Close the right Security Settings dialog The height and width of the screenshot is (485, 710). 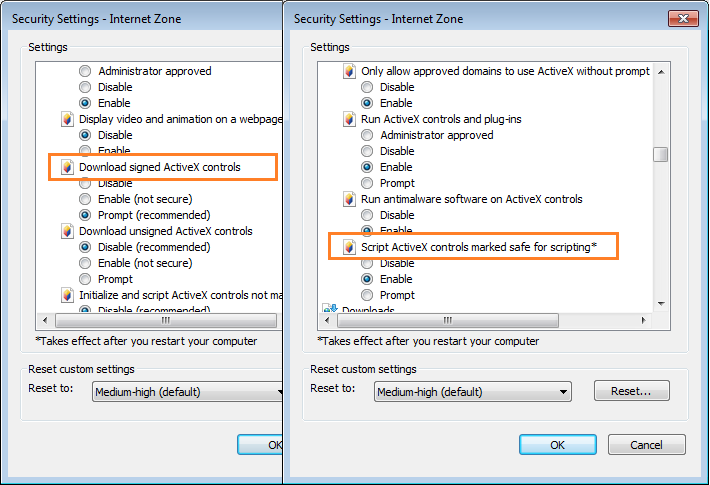coord(682,18)
